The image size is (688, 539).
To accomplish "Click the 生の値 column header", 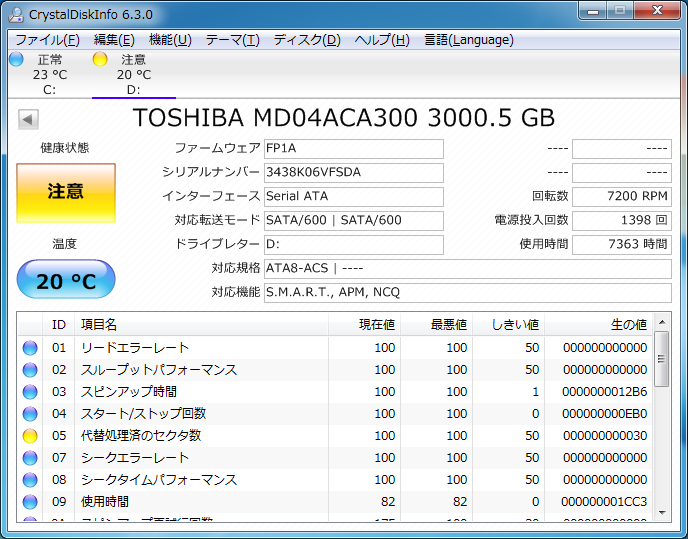I will (x=599, y=325).
